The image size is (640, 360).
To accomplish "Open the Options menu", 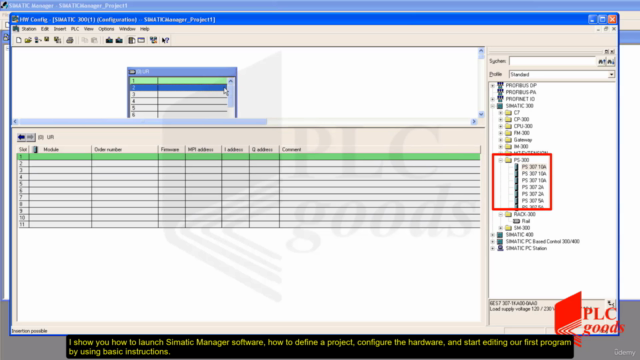I will coord(106,29).
